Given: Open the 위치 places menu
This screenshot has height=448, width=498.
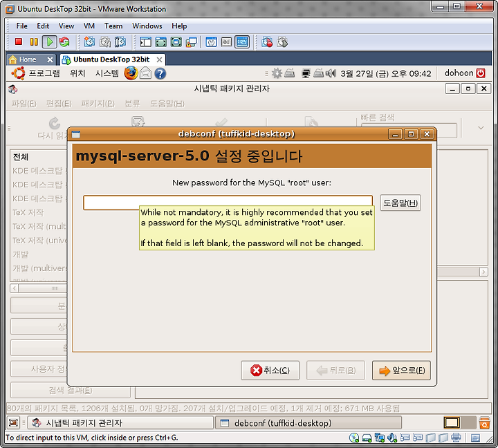Looking at the screenshot, I should point(77,73).
